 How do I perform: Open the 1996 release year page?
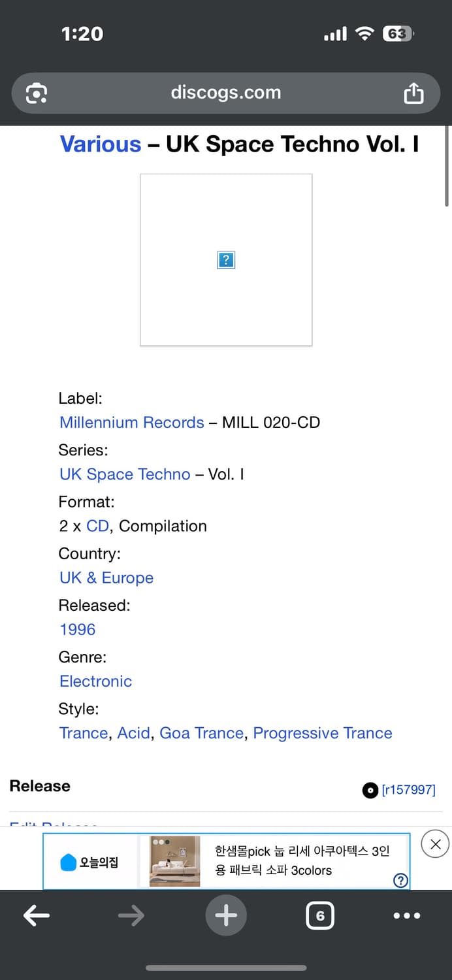click(77, 629)
